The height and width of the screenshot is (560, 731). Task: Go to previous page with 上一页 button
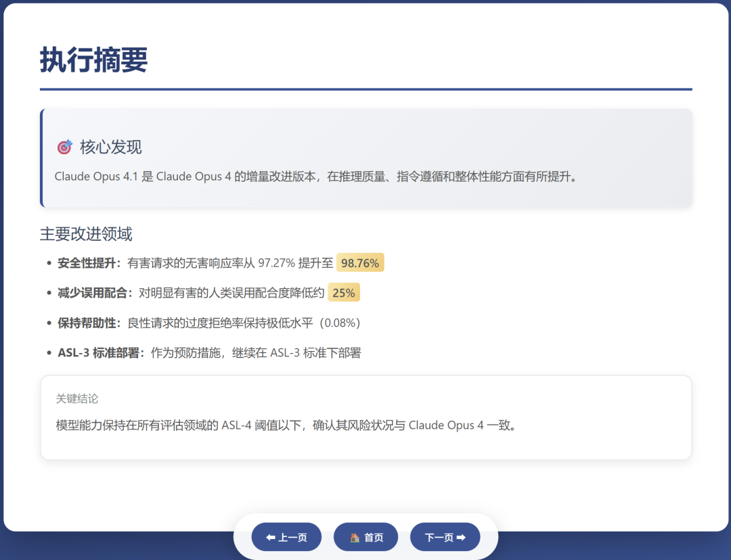(286, 537)
